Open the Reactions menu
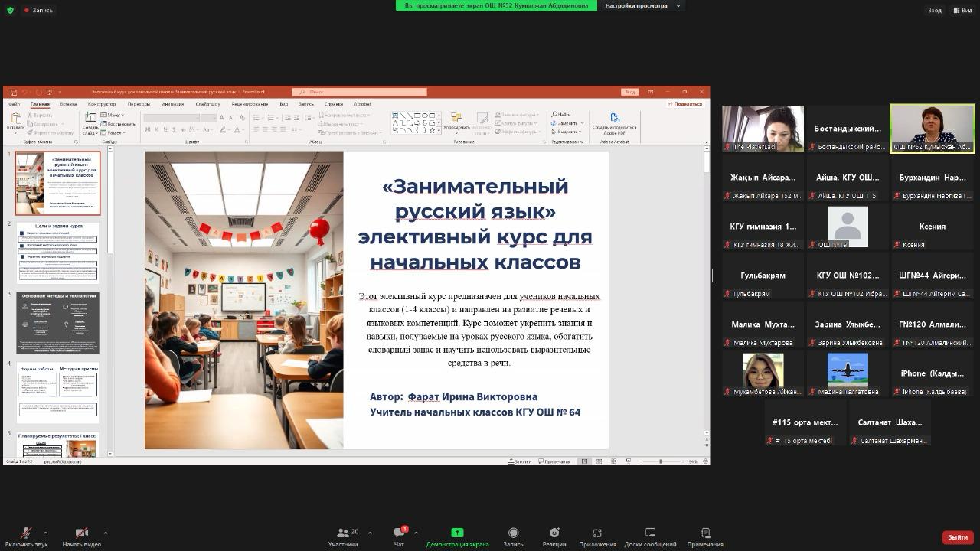Screen dimensions: 980x551 point(554,537)
